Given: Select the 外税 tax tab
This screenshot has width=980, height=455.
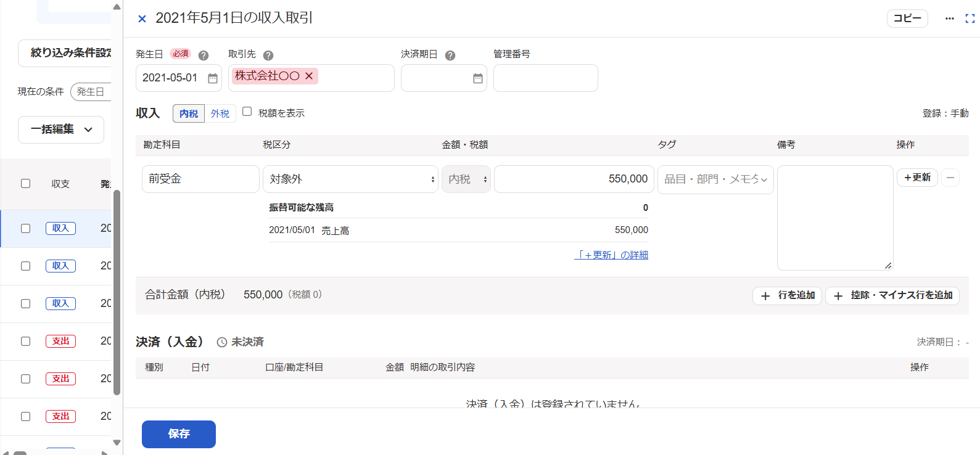Looking at the screenshot, I should point(220,113).
